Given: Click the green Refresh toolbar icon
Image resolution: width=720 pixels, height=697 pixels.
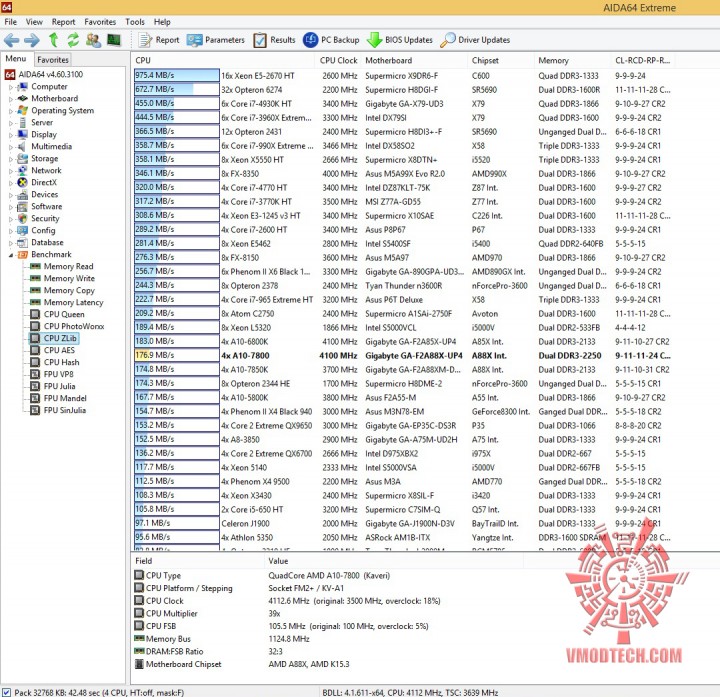Looking at the screenshot, I should pyautogui.click(x=73, y=40).
